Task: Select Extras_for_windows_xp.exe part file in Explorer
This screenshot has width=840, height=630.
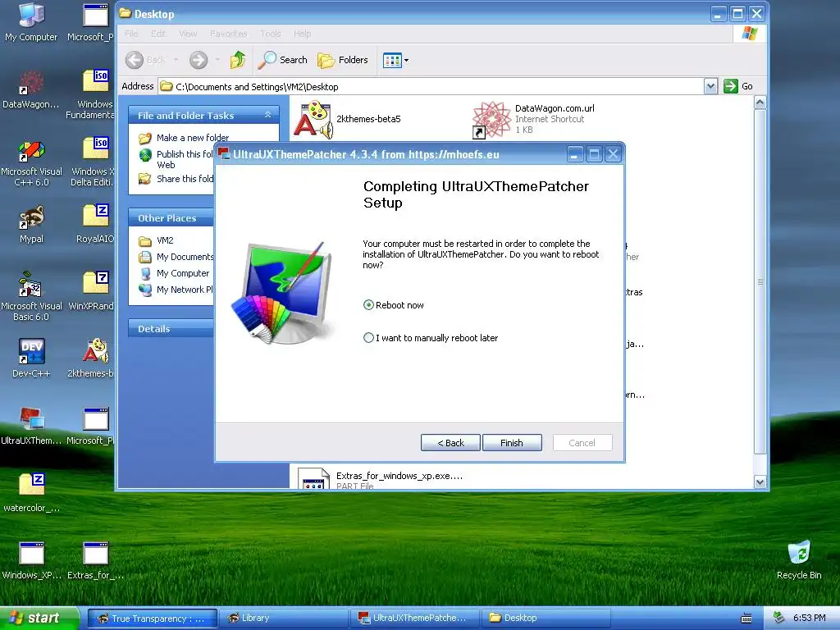Action: coord(381,478)
